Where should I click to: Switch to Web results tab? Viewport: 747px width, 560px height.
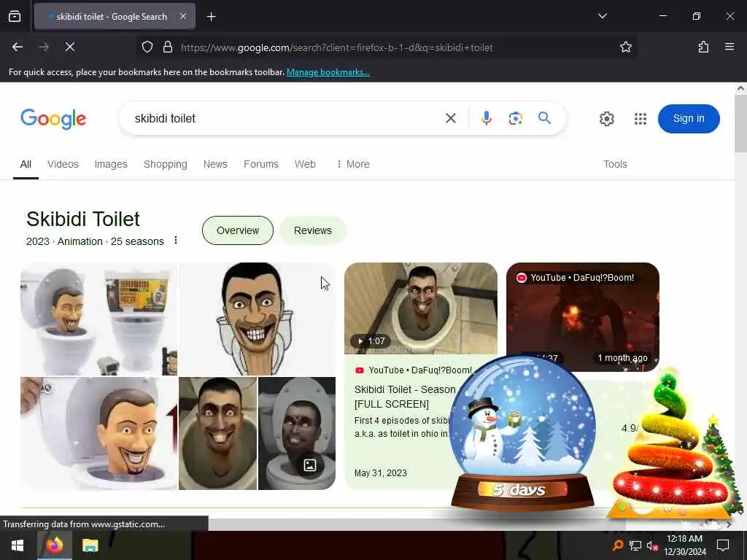click(305, 164)
